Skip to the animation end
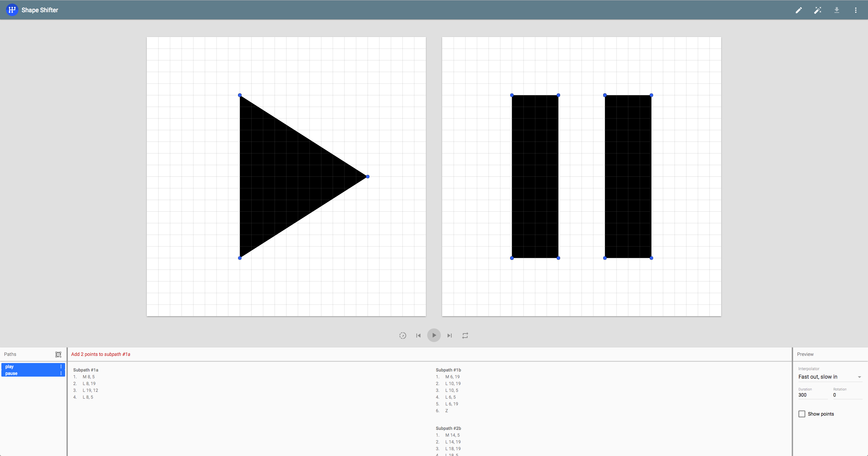 [x=449, y=336]
